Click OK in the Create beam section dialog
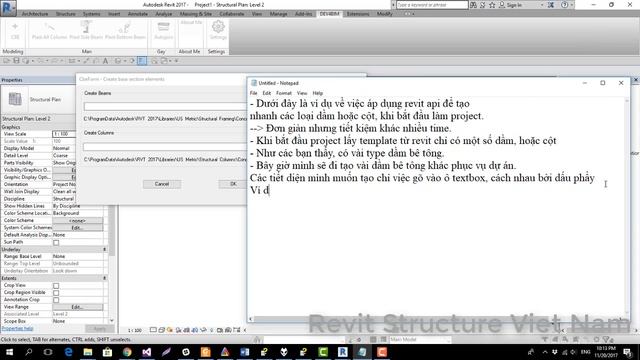This screenshot has height=360, width=640. tap(233, 184)
